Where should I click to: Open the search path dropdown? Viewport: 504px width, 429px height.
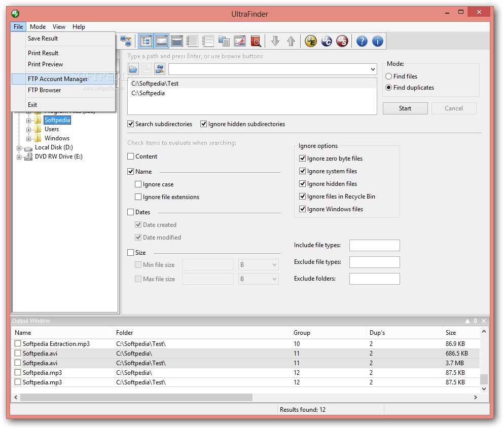(373, 69)
